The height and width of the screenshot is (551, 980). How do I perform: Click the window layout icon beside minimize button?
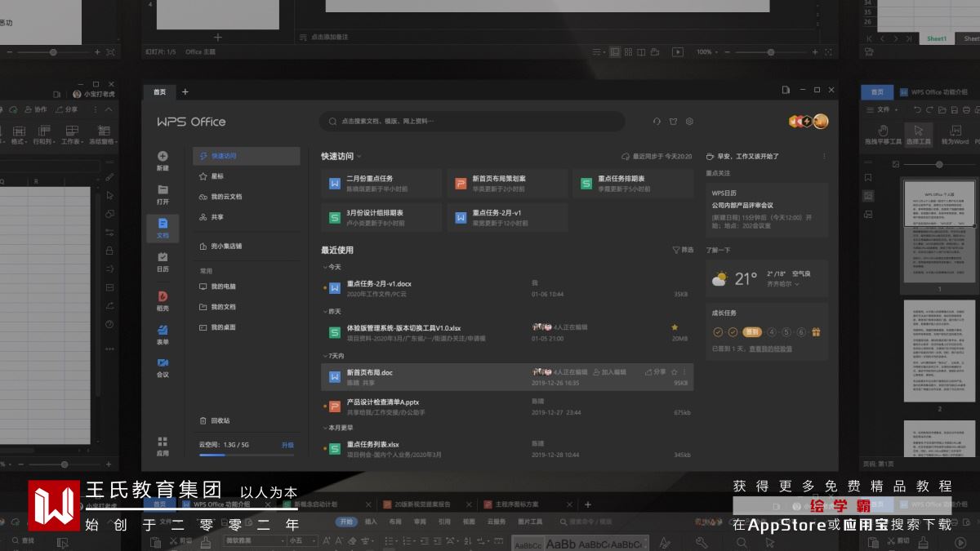click(x=786, y=90)
